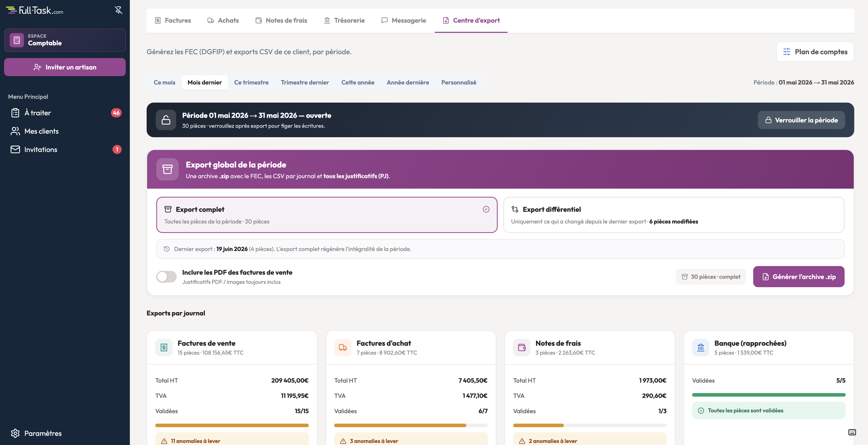Open Mes clients in the sidebar

click(x=65, y=131)
